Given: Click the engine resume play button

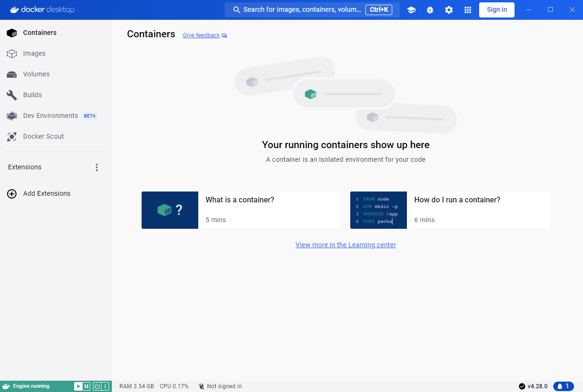Looking at the screenshot, I should coord(78,386).
